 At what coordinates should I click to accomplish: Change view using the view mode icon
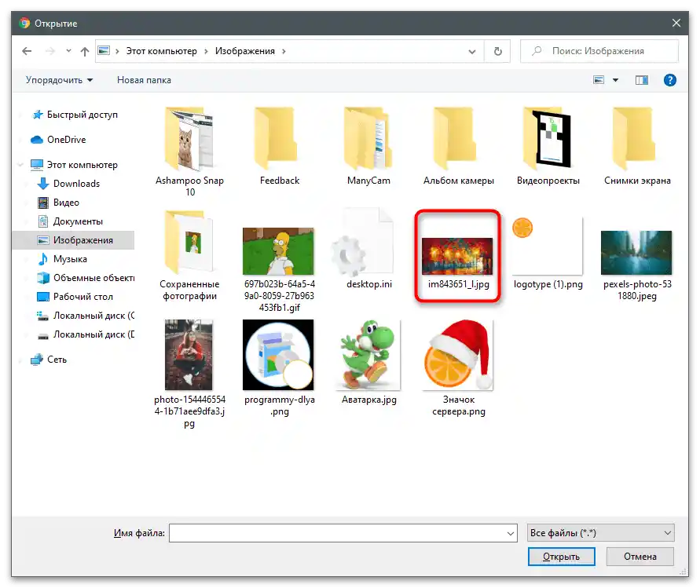pos(599,80)
